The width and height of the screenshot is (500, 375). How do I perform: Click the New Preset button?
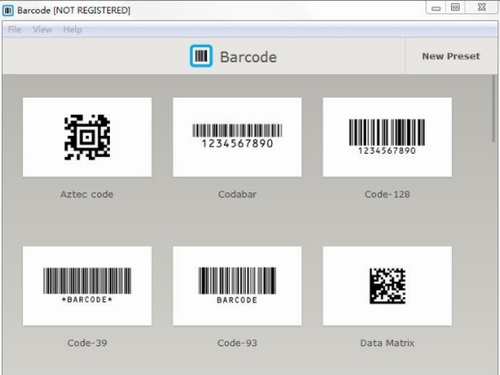[x=451, y=56]
